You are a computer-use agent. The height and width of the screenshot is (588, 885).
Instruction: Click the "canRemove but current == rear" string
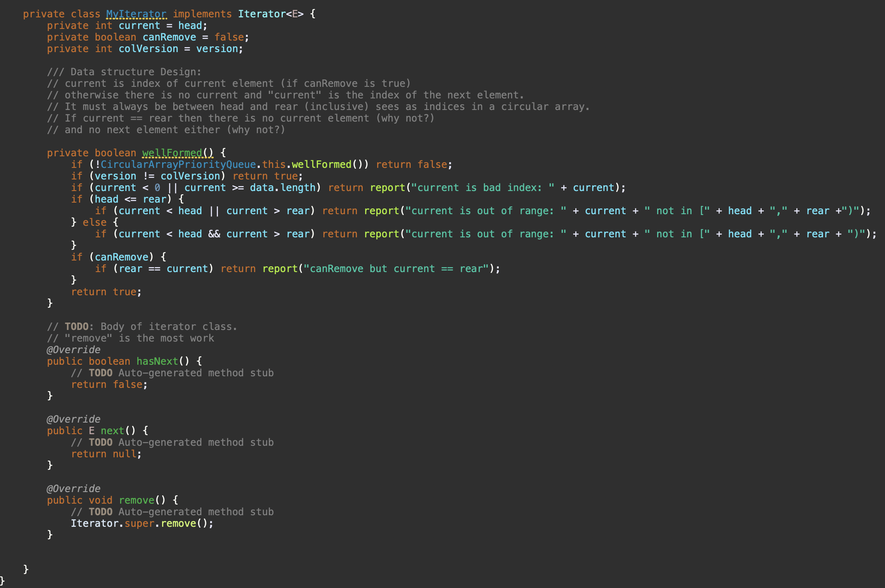pos(396,269)
